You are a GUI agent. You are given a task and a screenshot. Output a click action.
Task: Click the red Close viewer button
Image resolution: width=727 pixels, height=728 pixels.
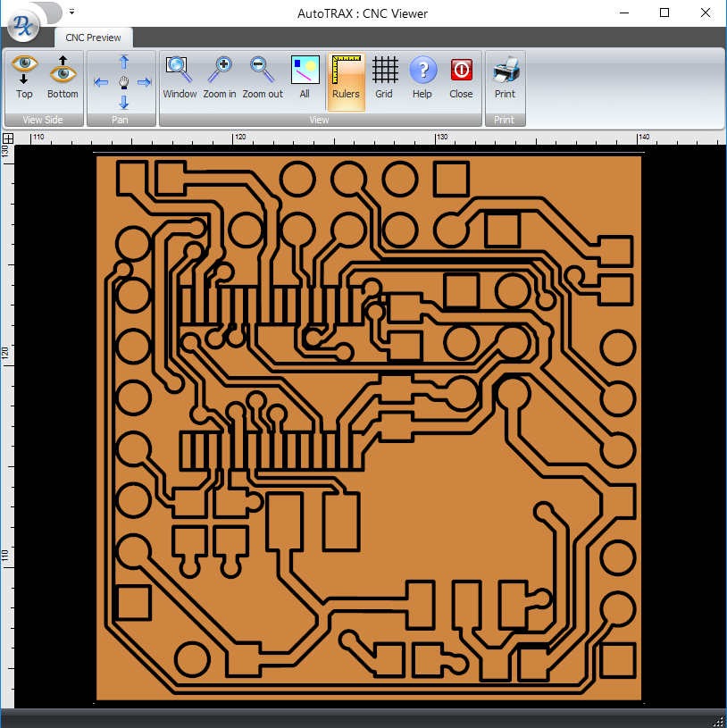(461, 77)
